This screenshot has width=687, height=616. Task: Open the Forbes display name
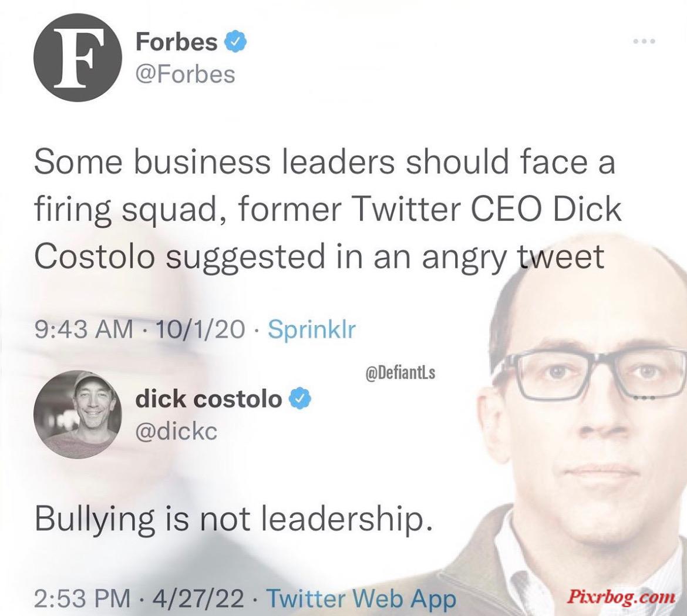coord(177,42)
